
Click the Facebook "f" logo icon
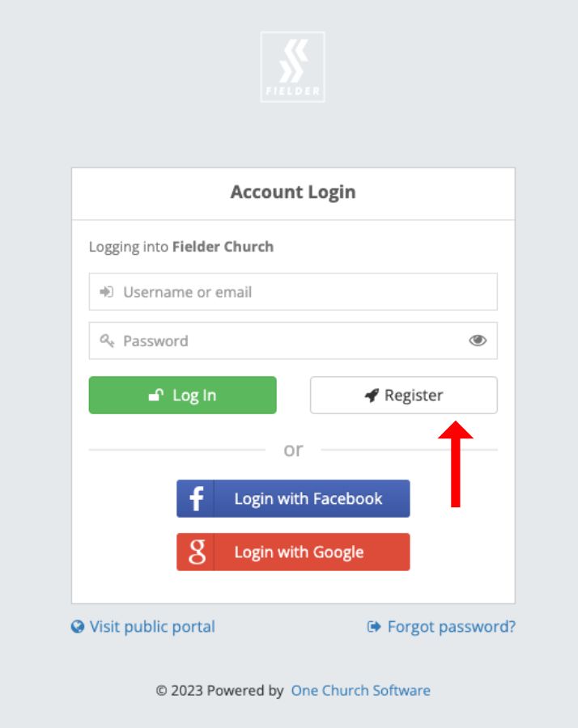pyautogui.click(x=196, y=498)
